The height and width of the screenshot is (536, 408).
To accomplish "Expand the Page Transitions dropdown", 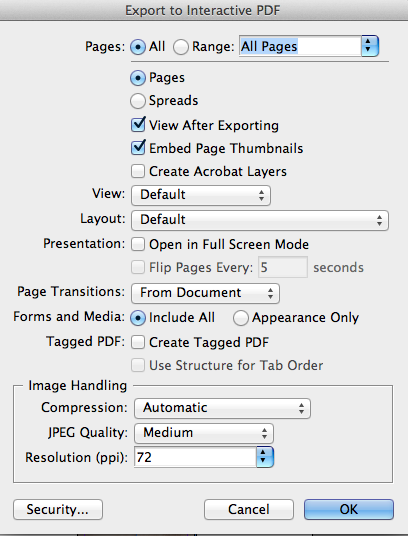I will [x=205, y=293].
